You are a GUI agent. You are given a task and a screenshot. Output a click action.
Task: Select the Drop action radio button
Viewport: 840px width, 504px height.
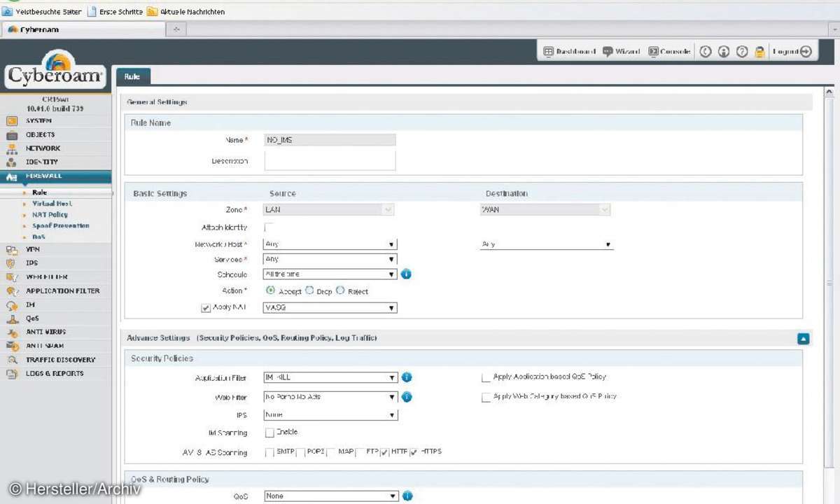click(309, 290)
